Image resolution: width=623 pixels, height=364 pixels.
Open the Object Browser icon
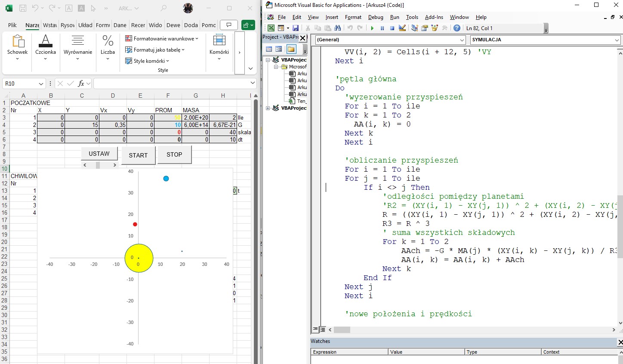435,28
